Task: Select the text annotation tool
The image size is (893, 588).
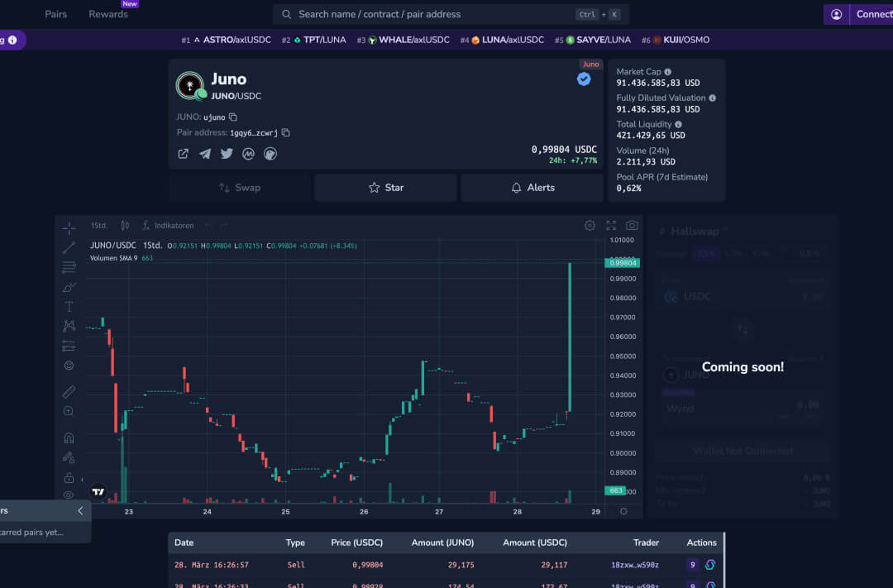Action: click(x=69, y=306)
